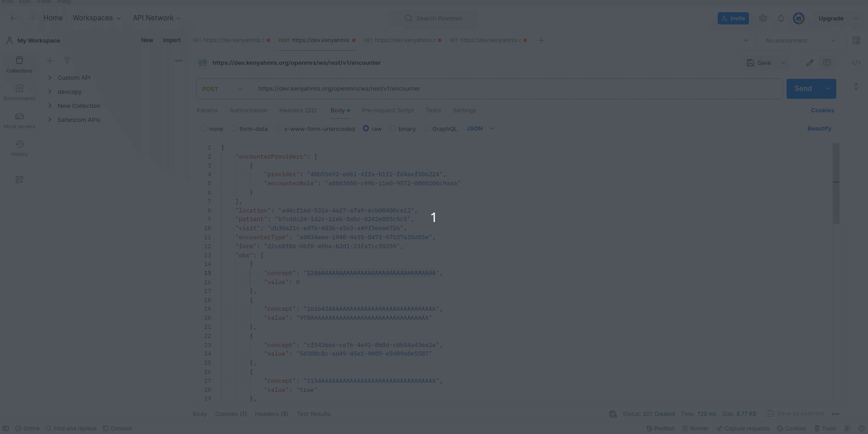Image resolution: width=868 pixels, height=434 pixels.
Task: Switch to the request Settings tab
Action: click(x=464, y=111)
